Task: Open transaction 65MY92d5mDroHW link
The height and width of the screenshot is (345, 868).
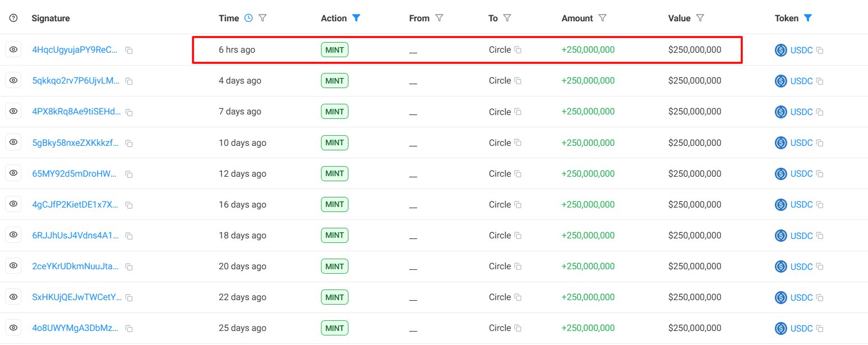Action: point(76,174)
